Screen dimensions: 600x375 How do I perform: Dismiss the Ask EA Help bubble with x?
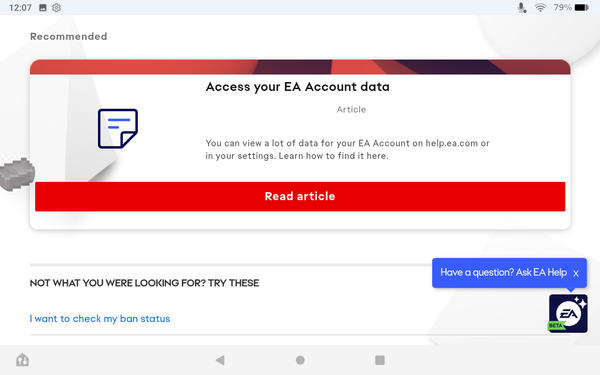(576, 273)
